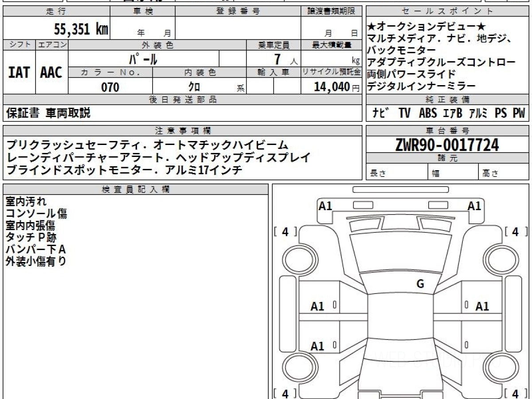The height and width of the screenshot is (399, 532).
Task: Click the "最大積載量" header
Action: point(331,45)
